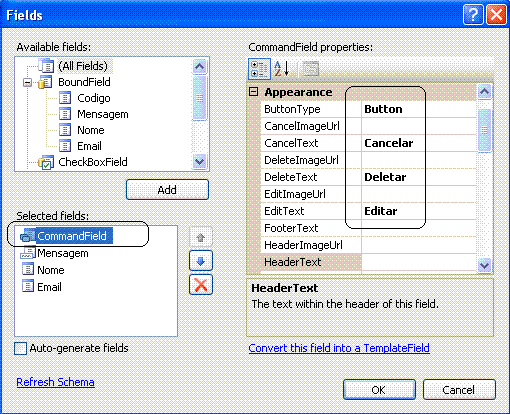The height and width of the screenshot is (414, 510).
Task: Toggle the Auto-generate fields checkbox
Action: pos(21,349)
